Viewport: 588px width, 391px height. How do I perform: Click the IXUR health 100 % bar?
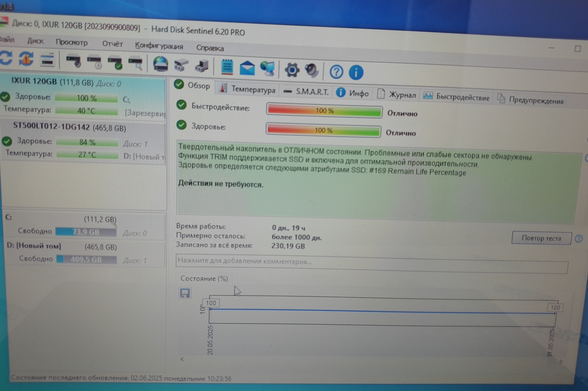click(86, 98)
